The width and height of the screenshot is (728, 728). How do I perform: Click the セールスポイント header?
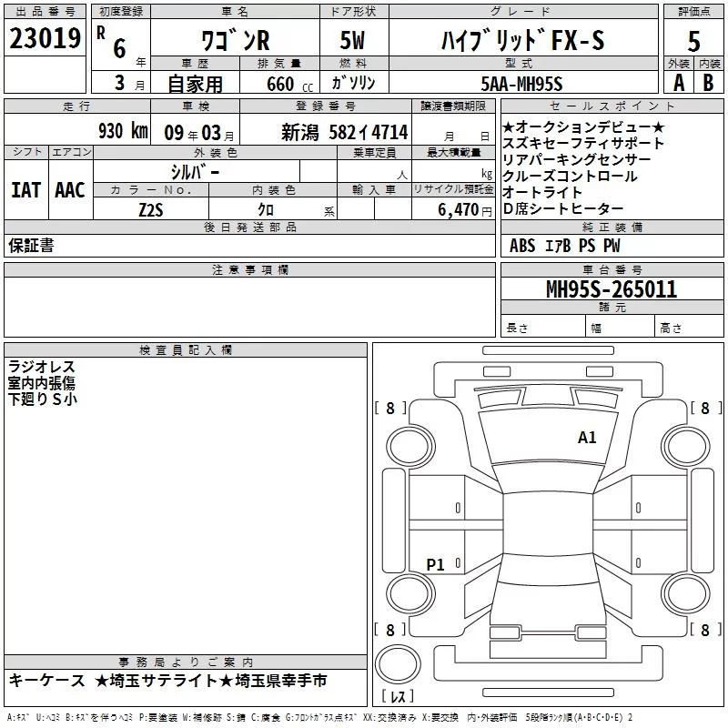tap(612, 106)
